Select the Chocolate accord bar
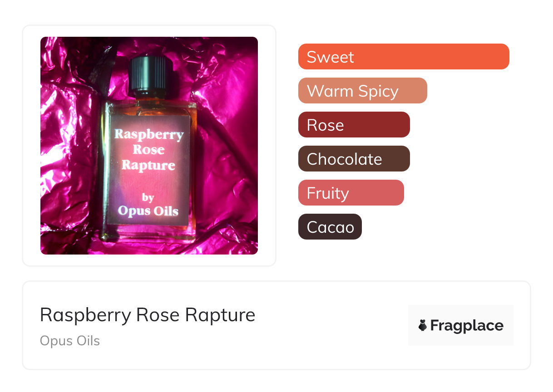The height and width of the screenshot is (392, 553). 354,159
